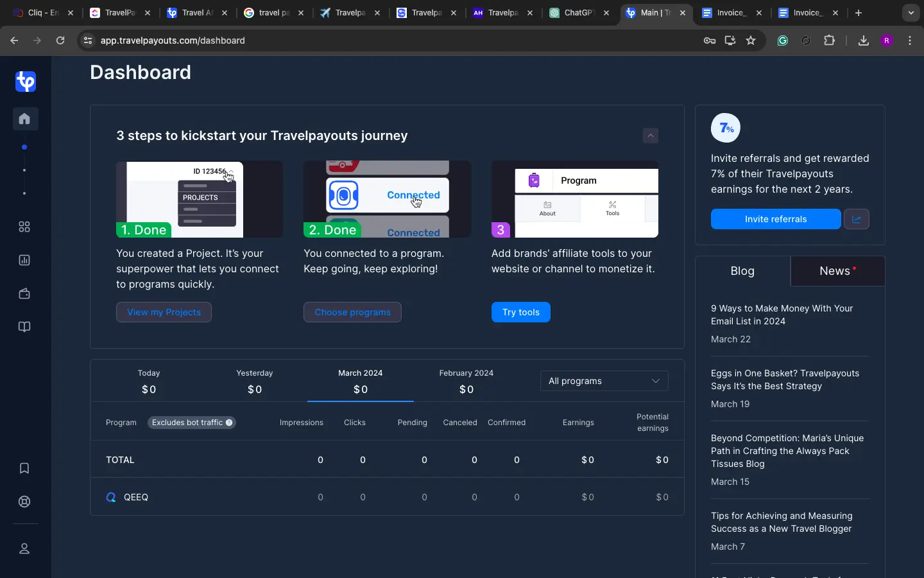Viewport: 924px width, 578px height.
Task: Click the Potential earnings column header
Action: [653, 423]
